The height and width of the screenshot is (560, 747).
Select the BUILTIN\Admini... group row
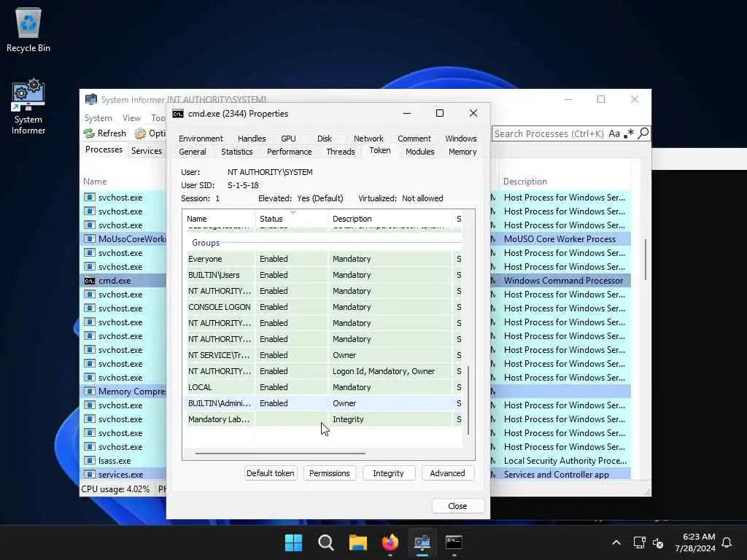[x=324, y=403]
